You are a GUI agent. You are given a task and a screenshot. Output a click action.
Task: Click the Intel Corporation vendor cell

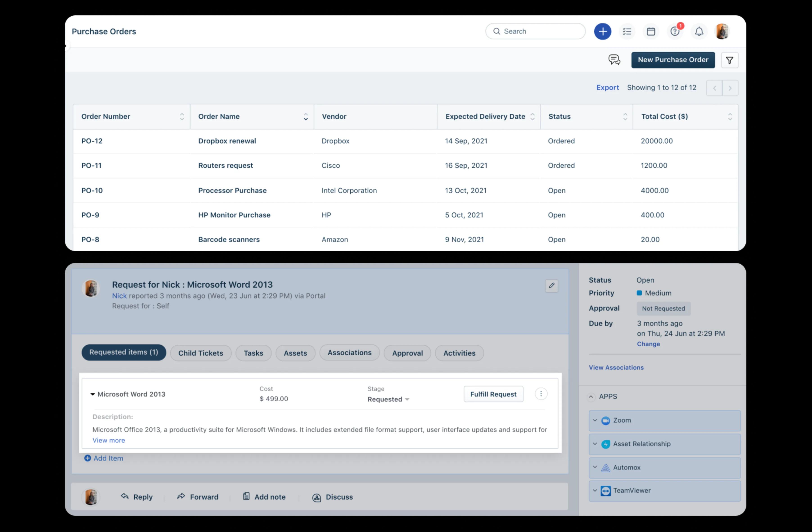pyautogui.click(x=349, y=190)
